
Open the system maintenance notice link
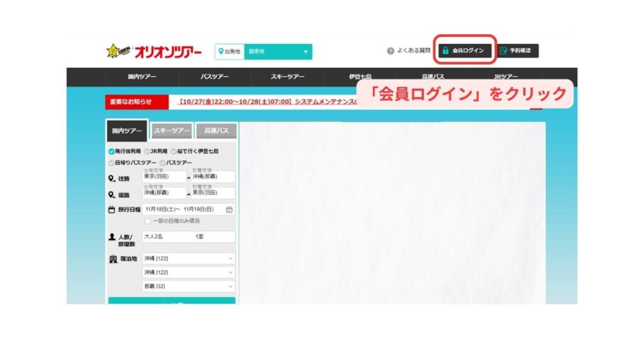pos(267,102)
